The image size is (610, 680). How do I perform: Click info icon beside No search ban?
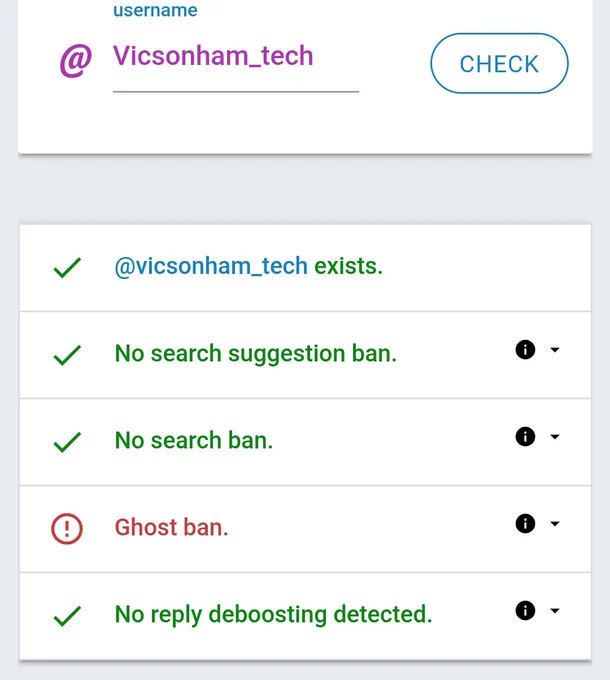[x=525, y=436]
